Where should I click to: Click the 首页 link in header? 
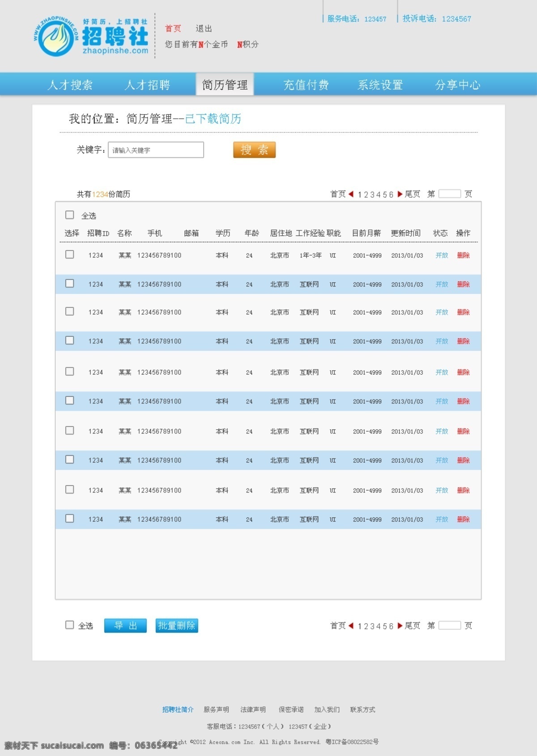click(173, 29)
